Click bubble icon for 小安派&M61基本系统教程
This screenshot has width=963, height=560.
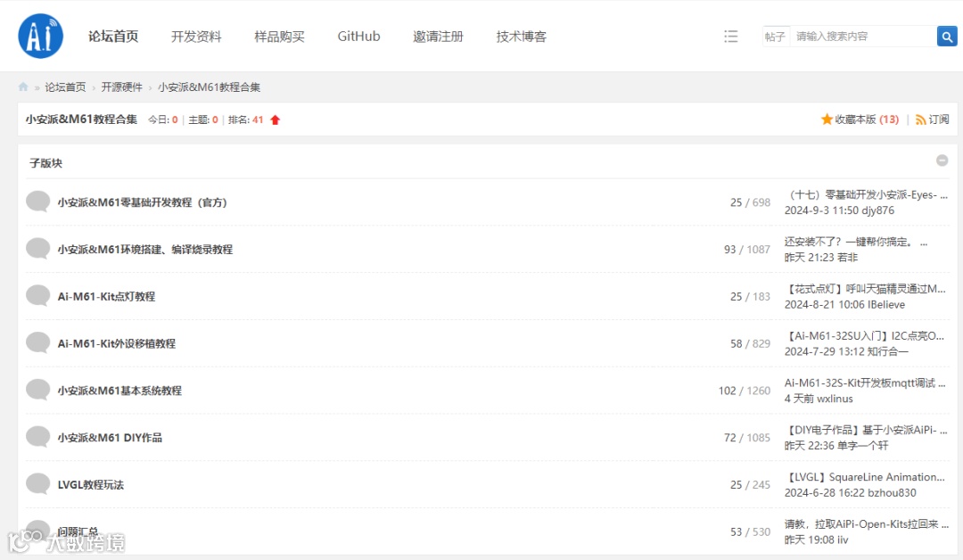38,390
